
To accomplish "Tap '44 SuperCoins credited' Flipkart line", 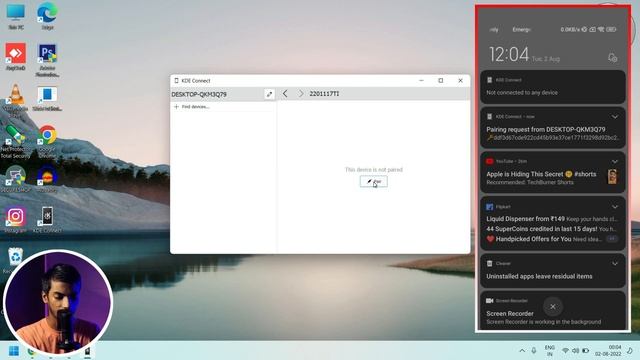I will [x=551, y=229].
